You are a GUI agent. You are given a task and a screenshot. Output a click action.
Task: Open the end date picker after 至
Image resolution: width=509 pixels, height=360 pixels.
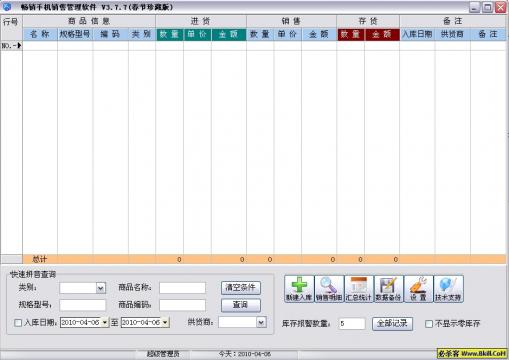tap(165, 322)
